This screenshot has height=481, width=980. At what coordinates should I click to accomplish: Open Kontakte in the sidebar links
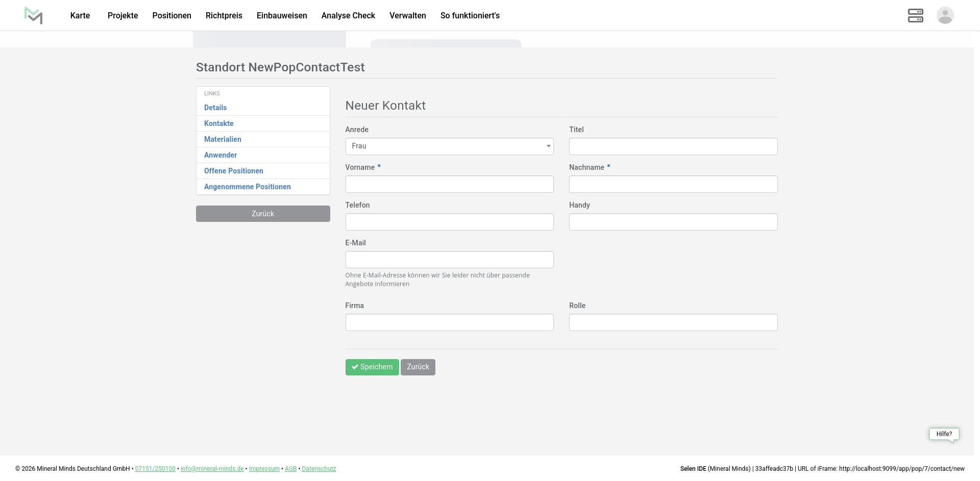[x=219, y=123]
